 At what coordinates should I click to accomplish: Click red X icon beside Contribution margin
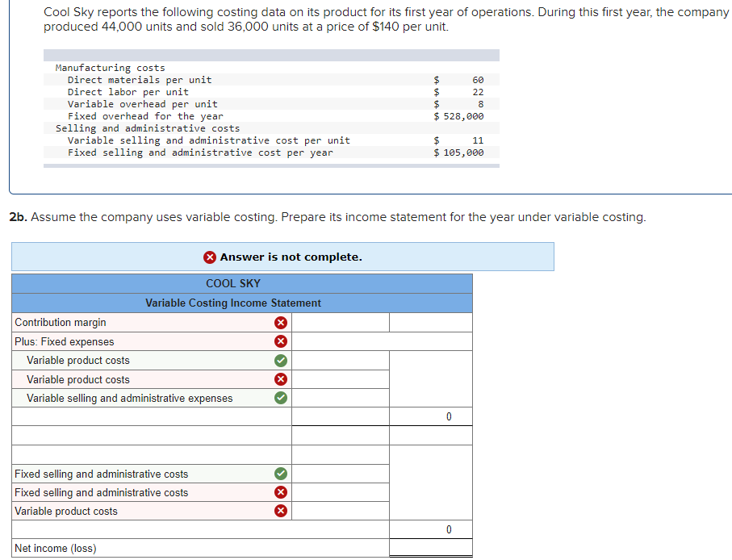pos(281,323)
